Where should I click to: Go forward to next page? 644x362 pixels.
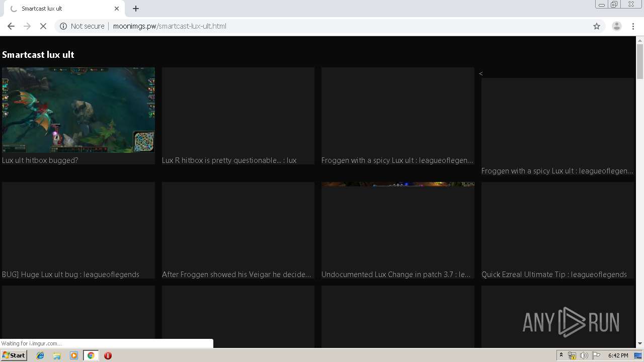(27, 26)
